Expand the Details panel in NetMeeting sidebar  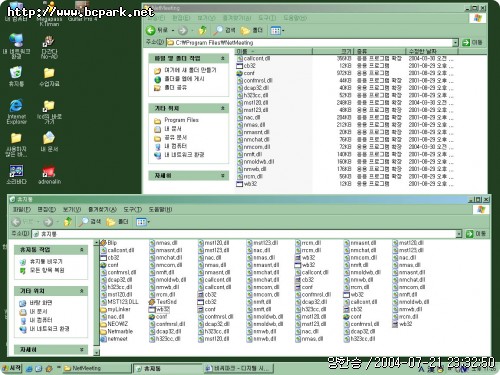[223, 175]
